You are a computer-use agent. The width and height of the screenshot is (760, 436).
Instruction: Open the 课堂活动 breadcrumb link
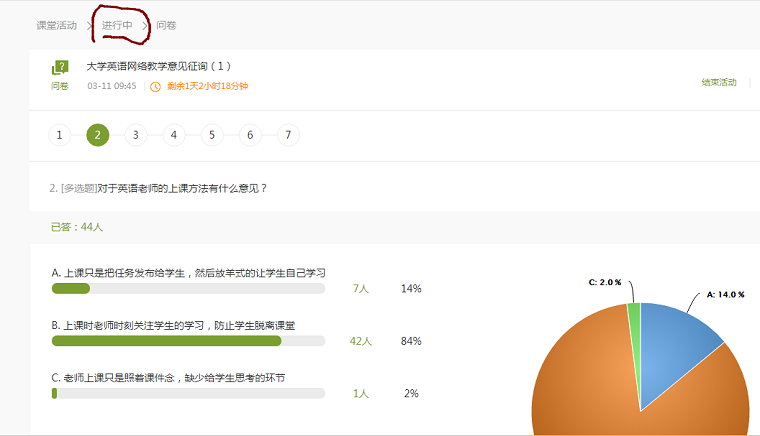[x=57, y=25]
